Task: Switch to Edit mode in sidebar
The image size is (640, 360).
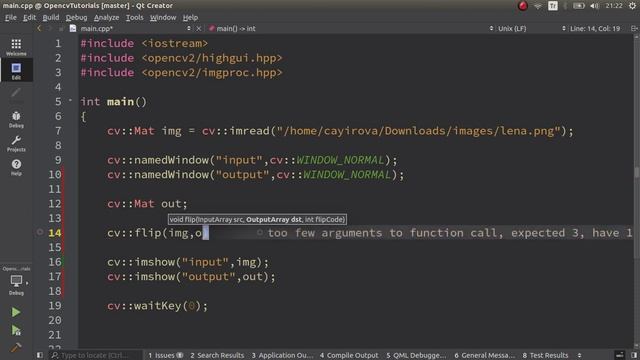Action: click(x=16, y=71)
